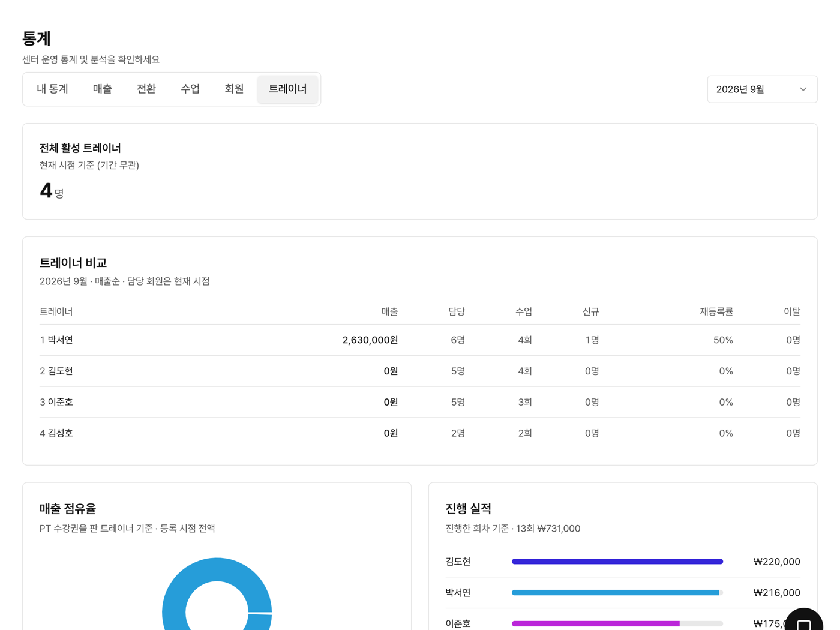This screenshot has width=840, height=630.
Task: Click the 수업 column header in the comparison table
Action: pyautogui.click(x=524, y=311)
